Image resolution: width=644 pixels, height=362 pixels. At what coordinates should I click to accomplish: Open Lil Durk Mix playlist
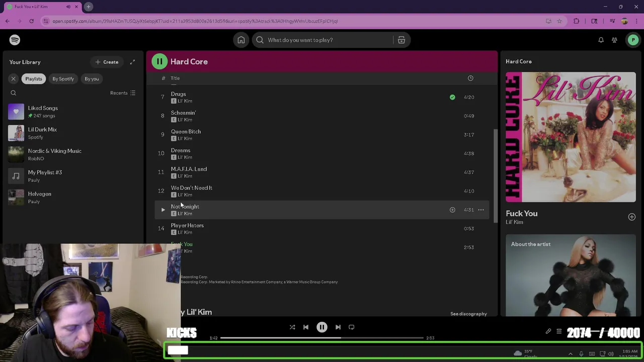(73, 133)
